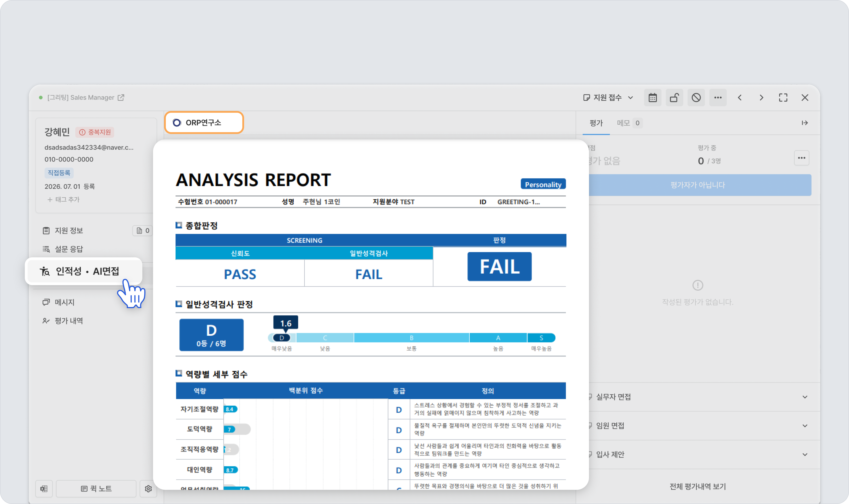Viewport: 849px width, 504px height.
Task: Open 인적성 · AI면접 menu item
Action: click(x=84, y=271)
